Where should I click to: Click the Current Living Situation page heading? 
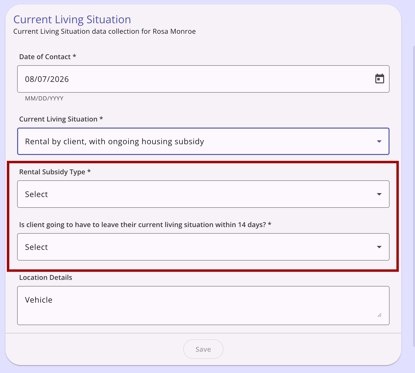pyautogui.click(x=72, y=19)
